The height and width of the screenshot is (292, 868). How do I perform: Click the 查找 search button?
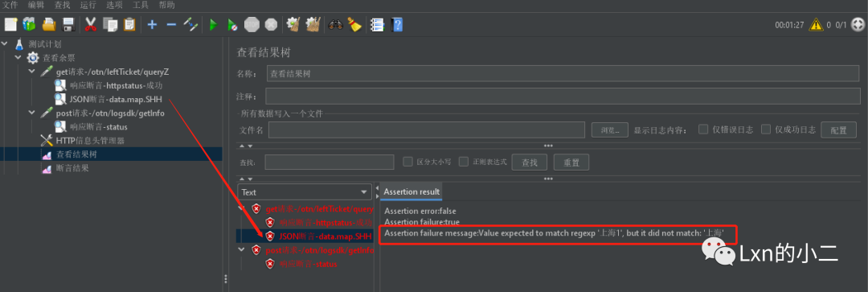point(529,162)
